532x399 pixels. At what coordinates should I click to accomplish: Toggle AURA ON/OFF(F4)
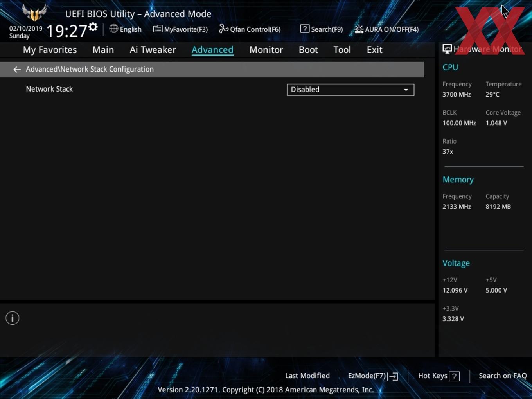pyautogui.click(x=386, y=29)
